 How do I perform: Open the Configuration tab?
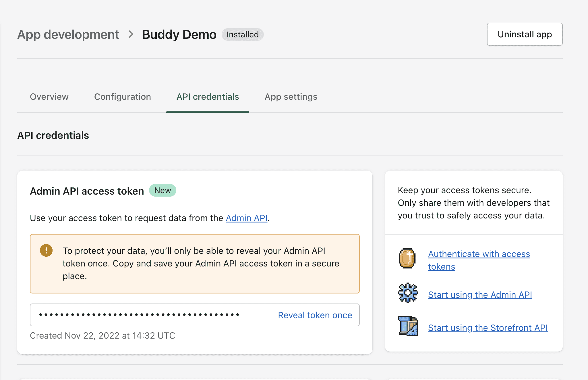[123, 97]
